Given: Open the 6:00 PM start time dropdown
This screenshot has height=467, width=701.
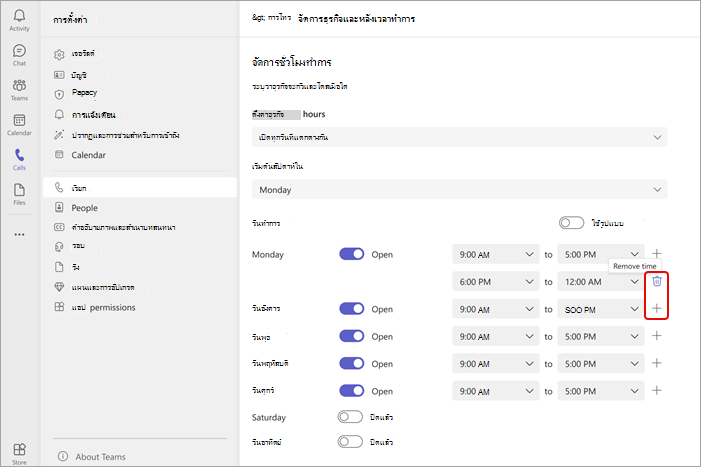Looking at the screenshot, I should point(496,282).
